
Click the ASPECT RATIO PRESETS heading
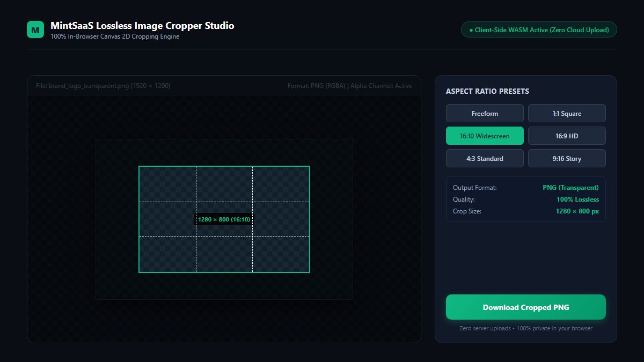tap(487, 91)
